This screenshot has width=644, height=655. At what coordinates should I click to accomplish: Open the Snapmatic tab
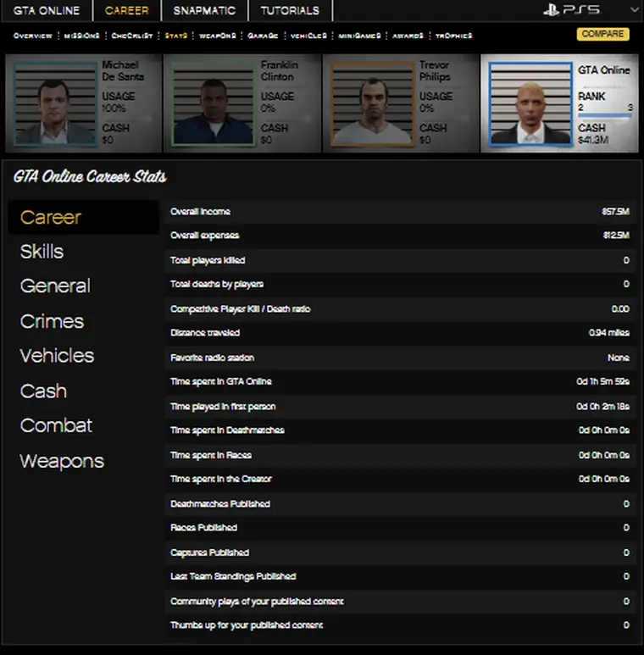point(204,11)
